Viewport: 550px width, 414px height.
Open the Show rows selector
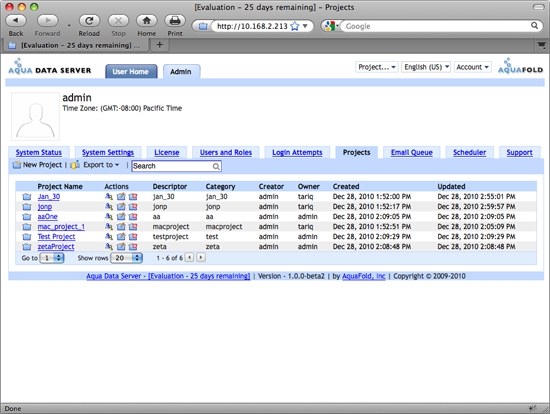126,258
